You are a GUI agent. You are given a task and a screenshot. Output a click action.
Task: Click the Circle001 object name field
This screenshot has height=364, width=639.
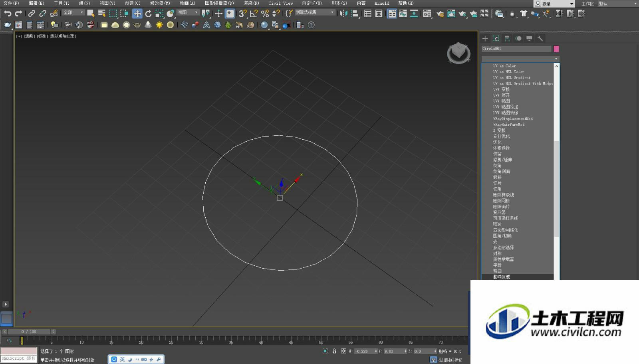pos(516,49)
